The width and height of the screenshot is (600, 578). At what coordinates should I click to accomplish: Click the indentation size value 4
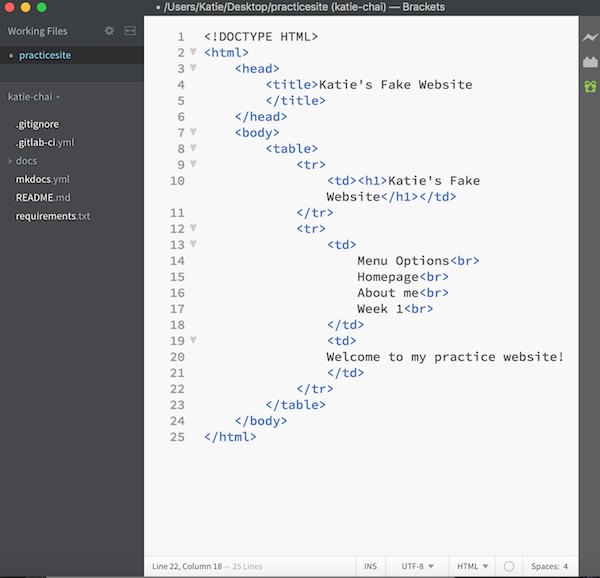(565, 566)
